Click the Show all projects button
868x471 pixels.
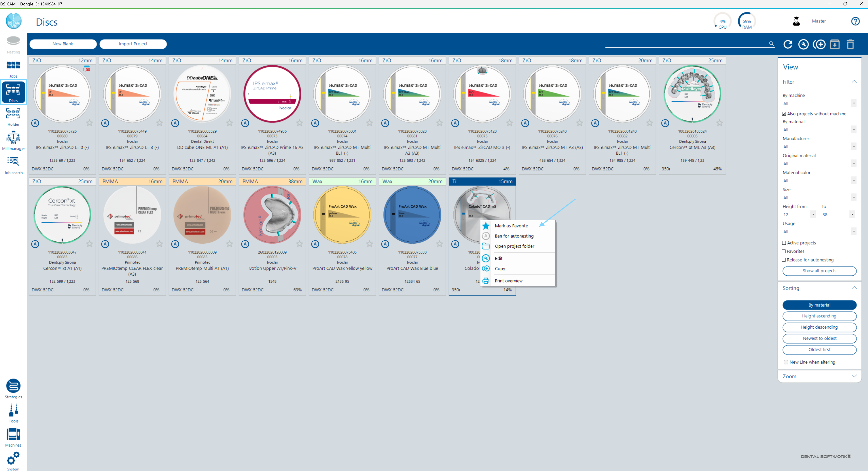coord(820,271)
